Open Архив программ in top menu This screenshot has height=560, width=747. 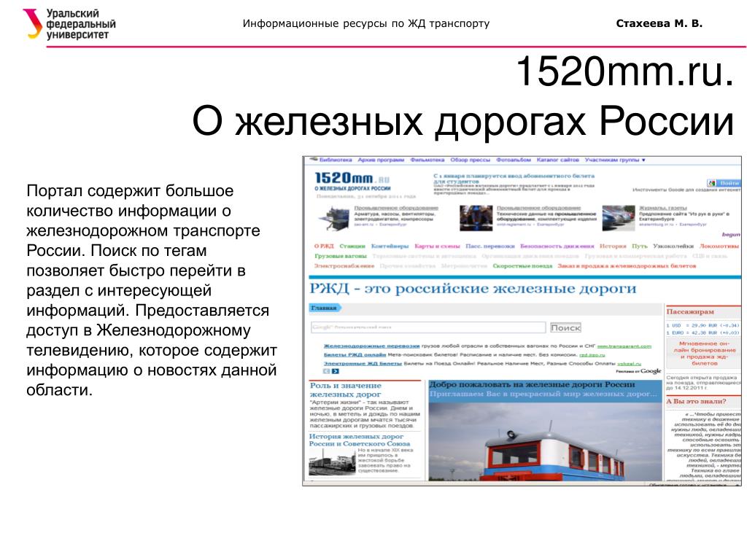tap(381, 160)
